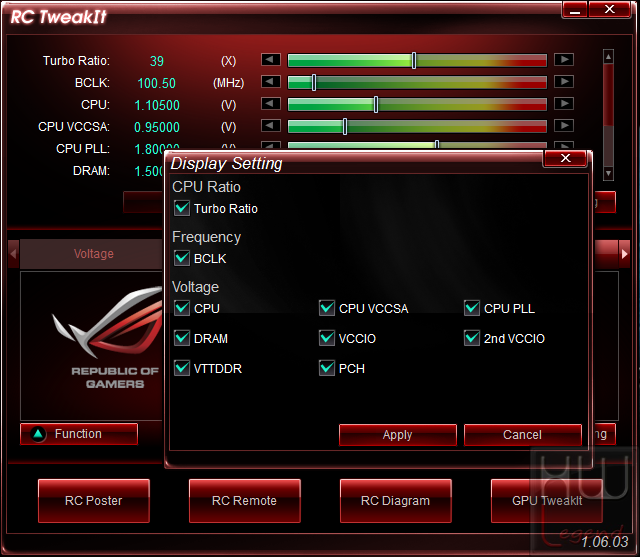Increase CPU voltage with right arrow
640x557 pixels.
[564, 104]
